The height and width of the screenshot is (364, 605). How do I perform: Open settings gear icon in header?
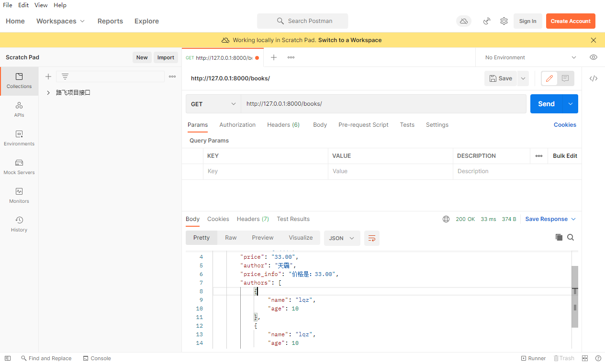point(504,21)
